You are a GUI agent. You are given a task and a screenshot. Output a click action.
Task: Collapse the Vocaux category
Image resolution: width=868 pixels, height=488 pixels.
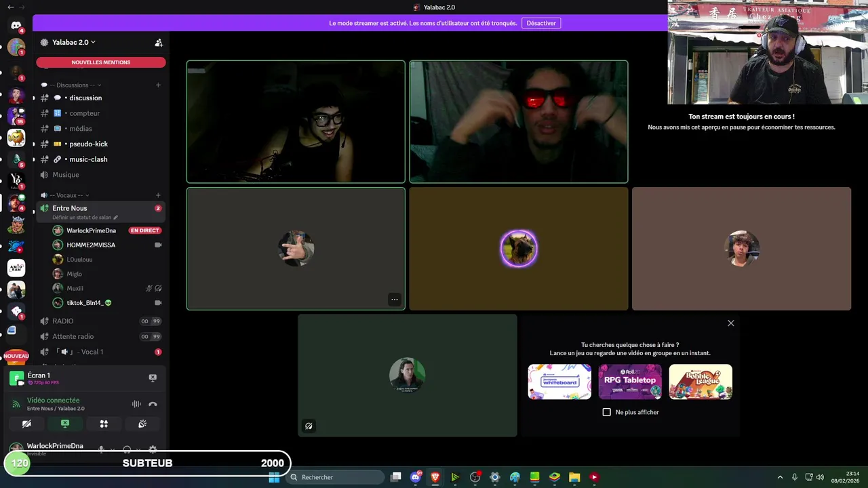click(x=66, y=195)
